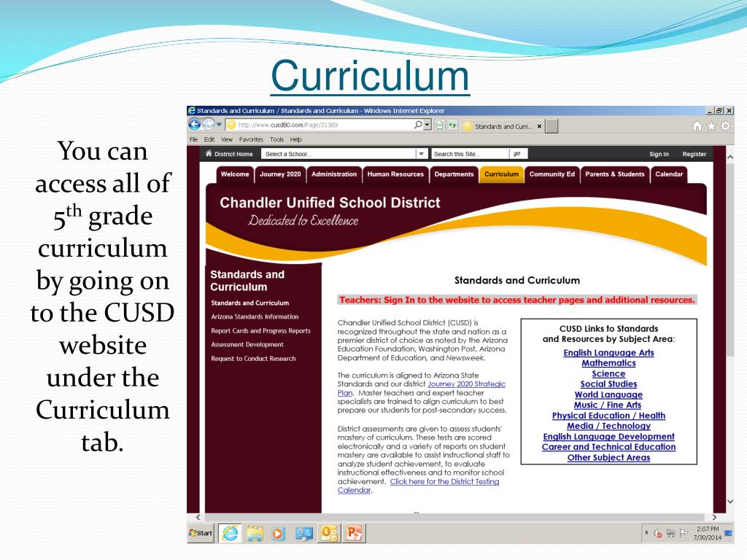
Task: Click the Action Center flag tray icon
Action: point(684,533)
